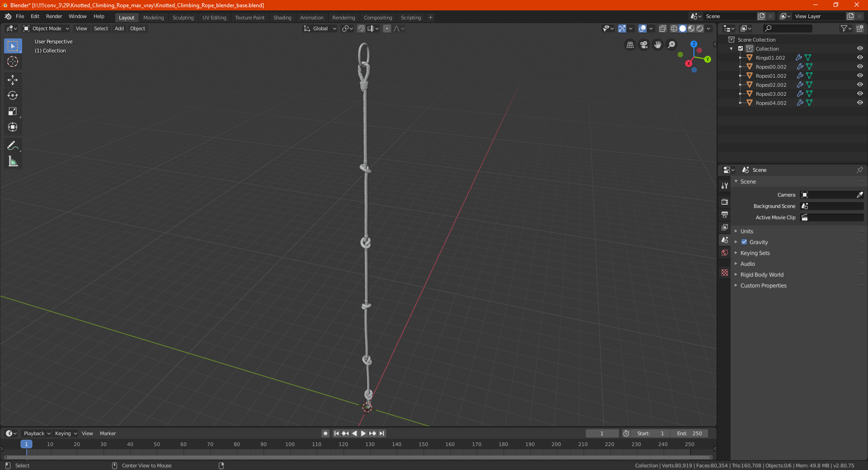868x470 pixels.
Task: Open the pivot point dropdown
Action: coord(348,28)
